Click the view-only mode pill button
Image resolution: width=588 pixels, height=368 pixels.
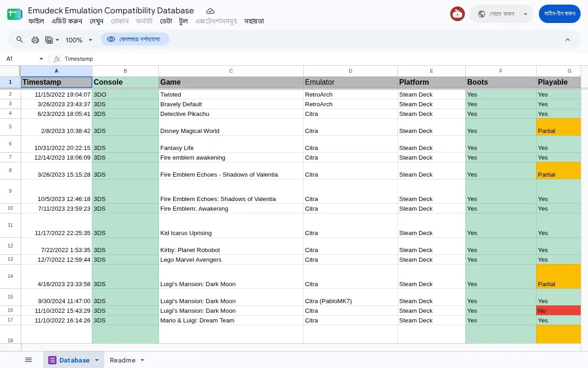135,40
